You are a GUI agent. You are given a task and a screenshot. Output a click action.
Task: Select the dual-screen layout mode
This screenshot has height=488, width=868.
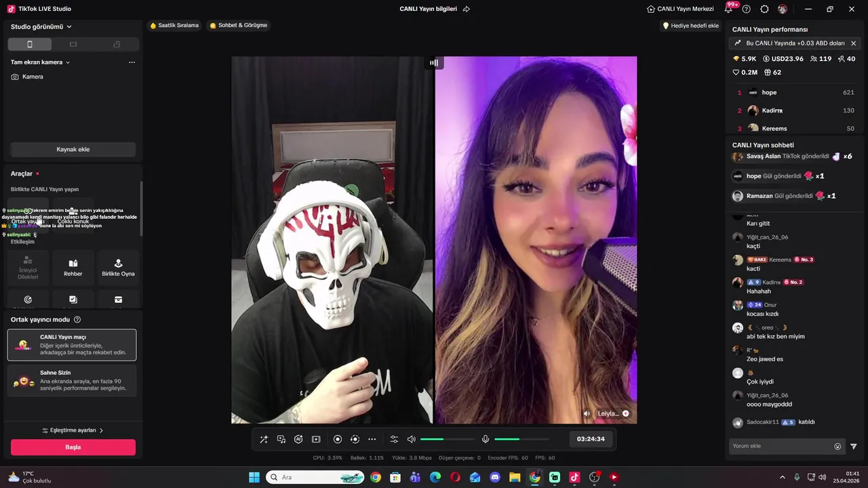tap(117, 44)
